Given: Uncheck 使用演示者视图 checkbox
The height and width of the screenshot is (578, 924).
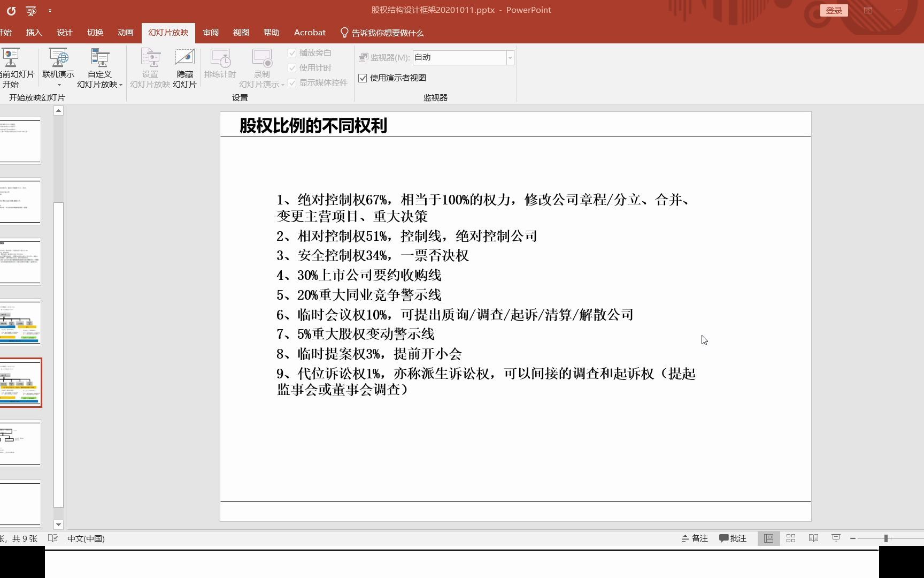Looking at the screenshot, I should (x=363, y=78).
